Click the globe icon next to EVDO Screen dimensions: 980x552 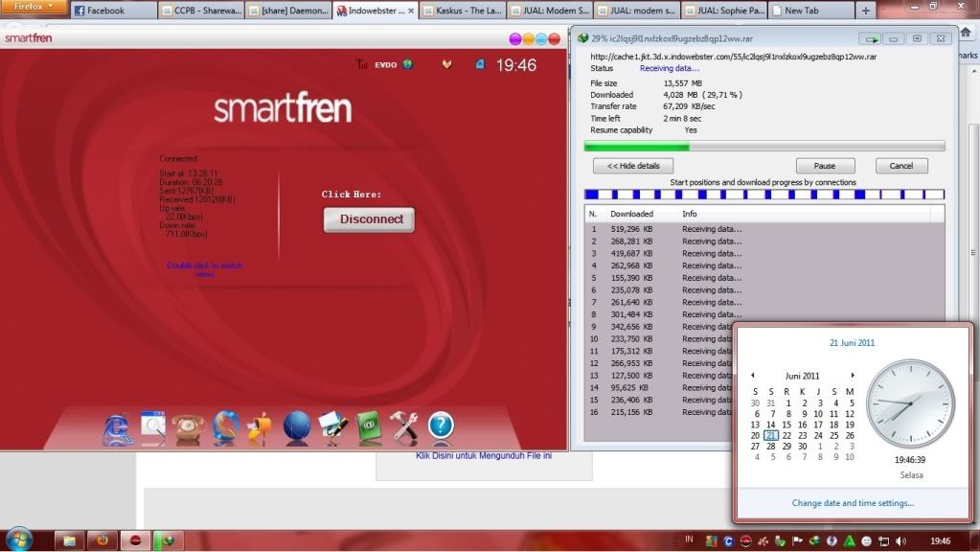408,64
